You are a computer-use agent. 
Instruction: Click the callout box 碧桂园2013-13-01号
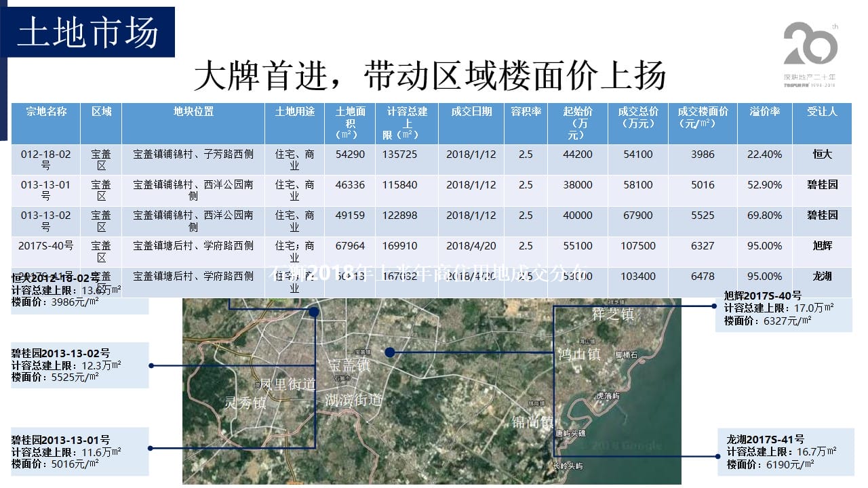[x=80, y=451]
